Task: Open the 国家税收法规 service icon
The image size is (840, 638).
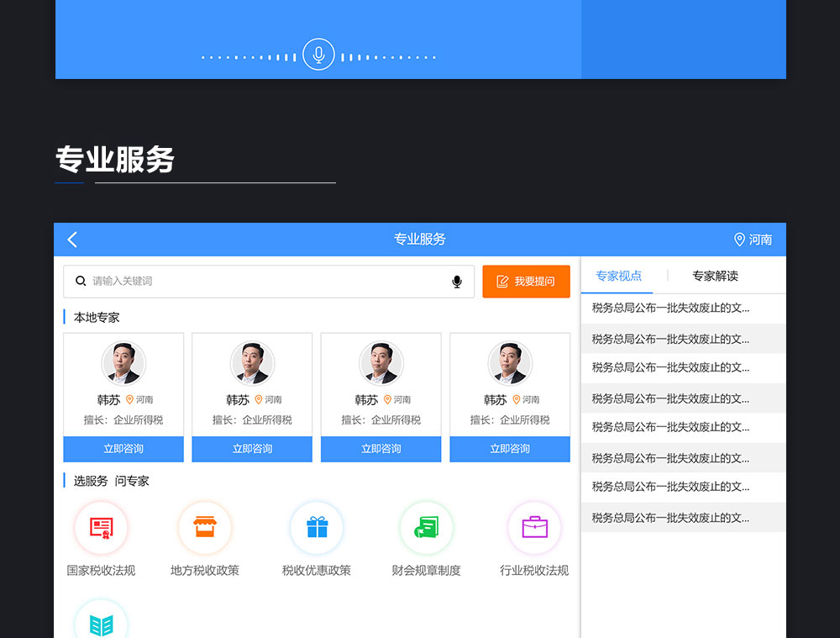Action: coord(101,528)
